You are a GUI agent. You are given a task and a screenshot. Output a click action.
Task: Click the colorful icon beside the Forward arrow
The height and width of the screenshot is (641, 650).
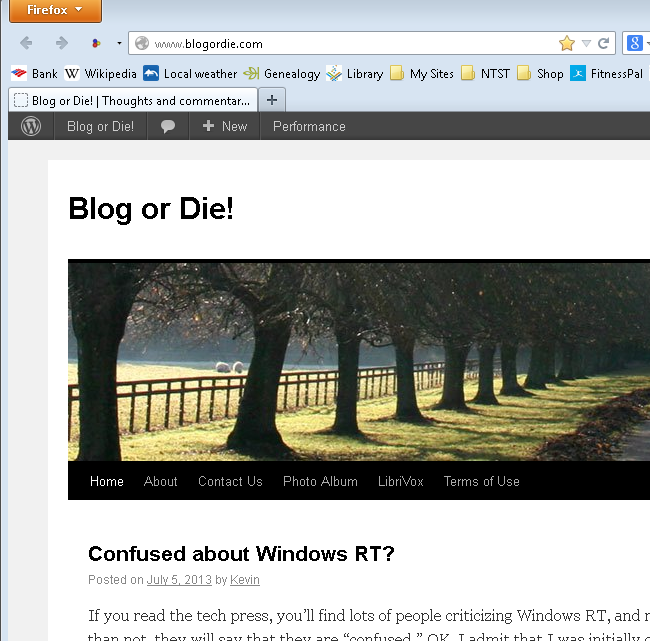click(x=96, y=43)
